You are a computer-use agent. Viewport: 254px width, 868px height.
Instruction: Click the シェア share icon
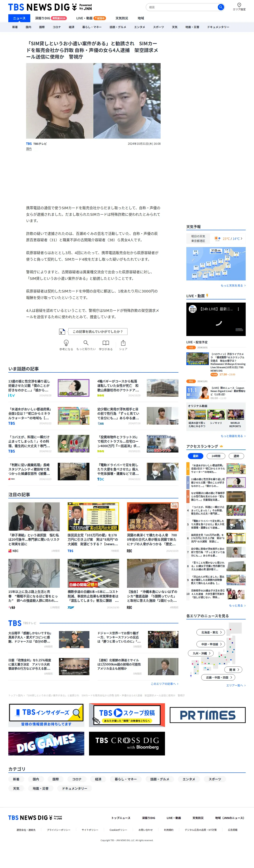[123, 343]
